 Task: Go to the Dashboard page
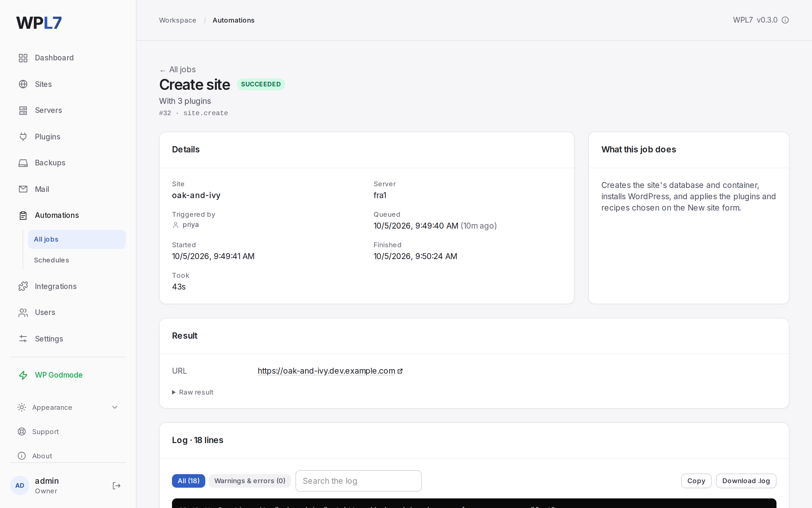pos(68,58)
